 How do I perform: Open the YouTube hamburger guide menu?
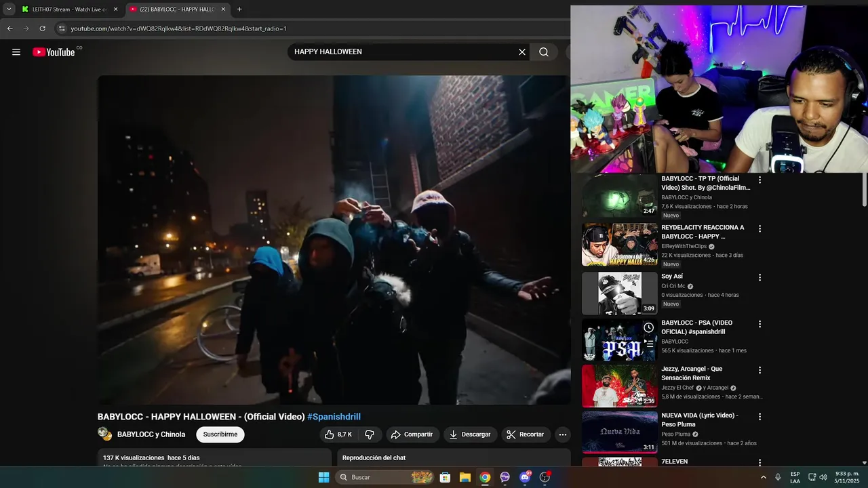16,52
